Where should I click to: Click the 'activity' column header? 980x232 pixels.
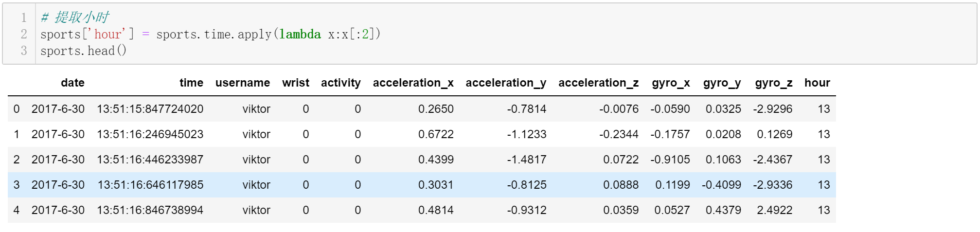(x=340, y=83)
